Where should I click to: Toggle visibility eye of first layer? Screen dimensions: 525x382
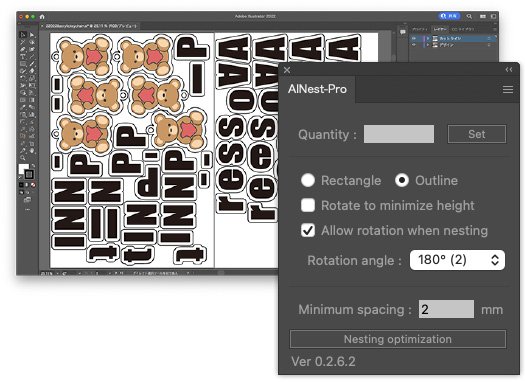tap(414, 39)
